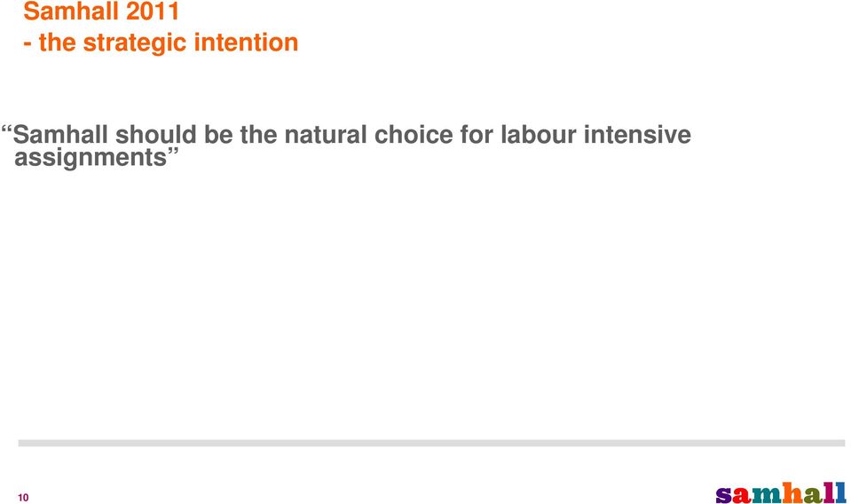Viewport: 851px width, 504px height.
Task: Click the 'Samhall 2011' title line
Action: click(101, 11)
